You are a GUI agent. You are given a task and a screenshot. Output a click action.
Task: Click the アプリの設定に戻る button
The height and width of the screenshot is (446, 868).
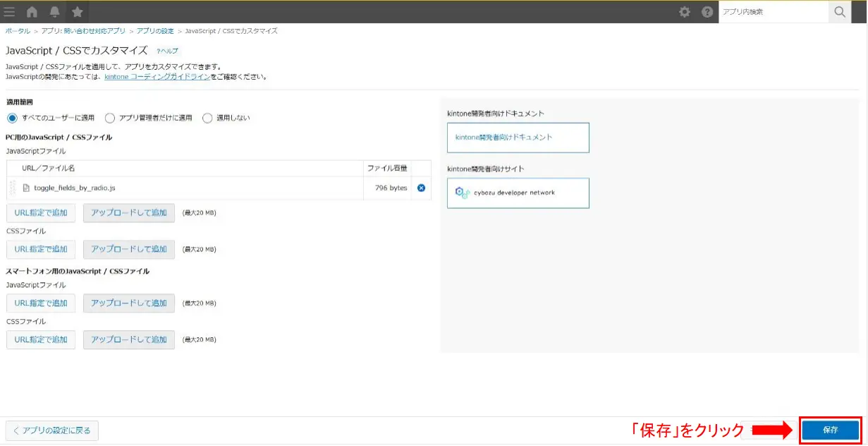pyautogui.click(x=52, y=430)
